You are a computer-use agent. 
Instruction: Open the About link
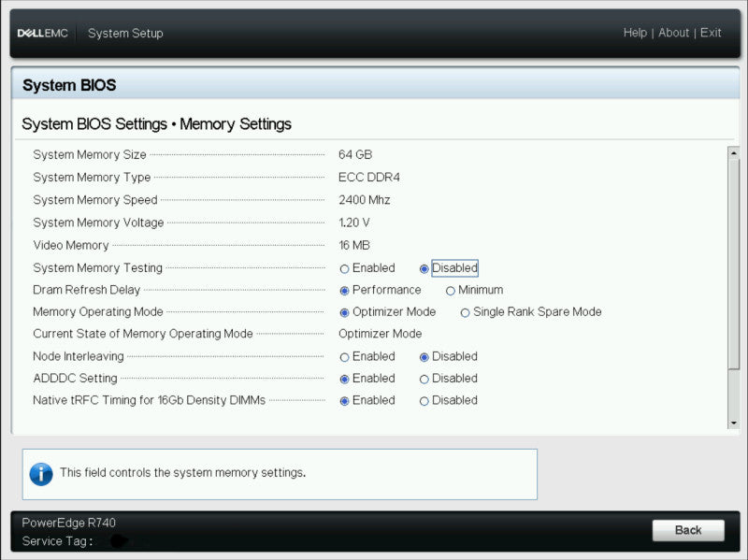(x=673, y=33)
